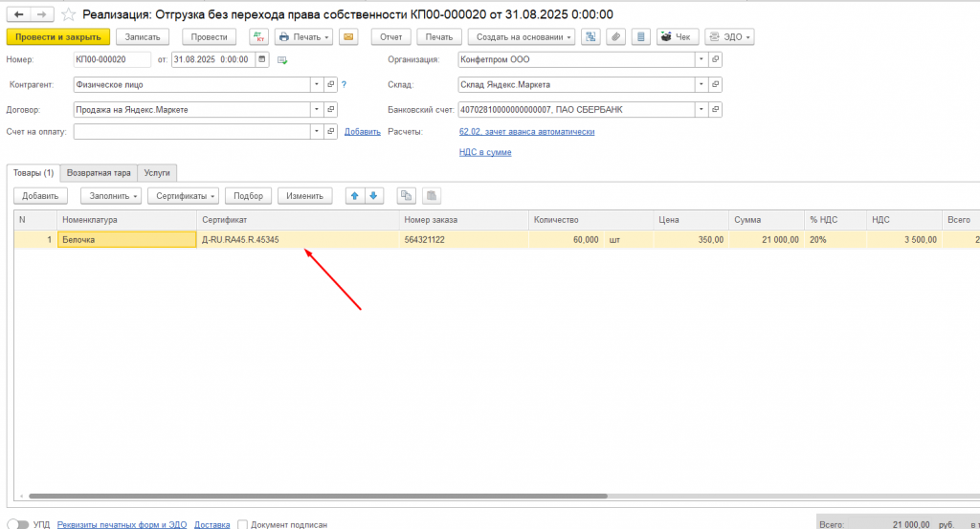
Task: Open Создать на основании dropdown
Action: point(522,37)
